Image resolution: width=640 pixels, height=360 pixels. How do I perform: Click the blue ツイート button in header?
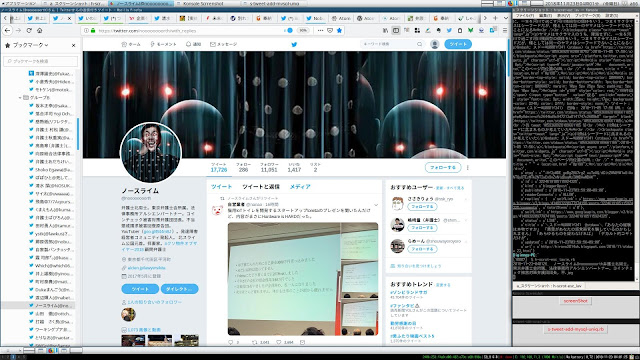(x=458, y=44)
